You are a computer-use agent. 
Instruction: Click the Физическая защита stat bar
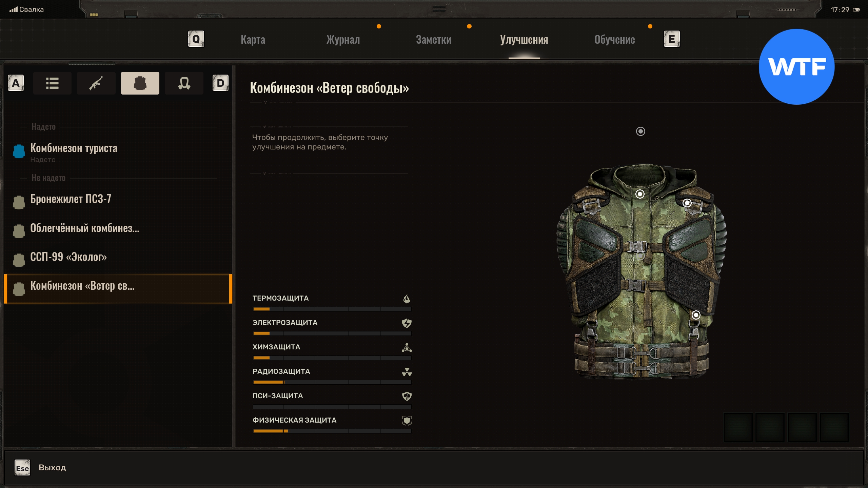tap(332, 431)
